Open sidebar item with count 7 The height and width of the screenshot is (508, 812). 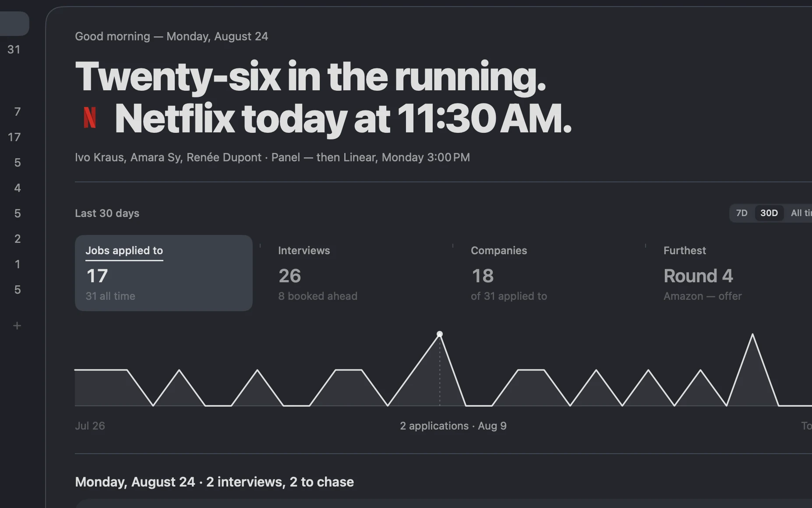coord(18,112)
